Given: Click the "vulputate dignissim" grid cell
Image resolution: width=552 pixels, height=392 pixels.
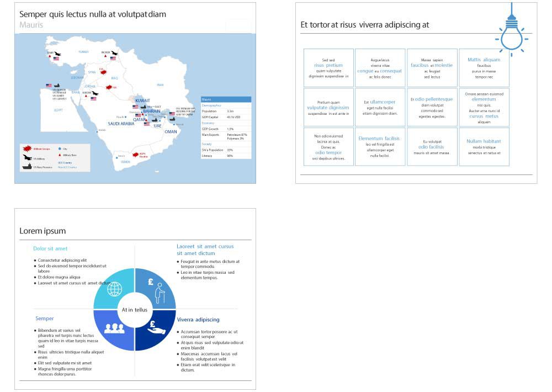Looking at the screenshot, I should coord(328,107).
